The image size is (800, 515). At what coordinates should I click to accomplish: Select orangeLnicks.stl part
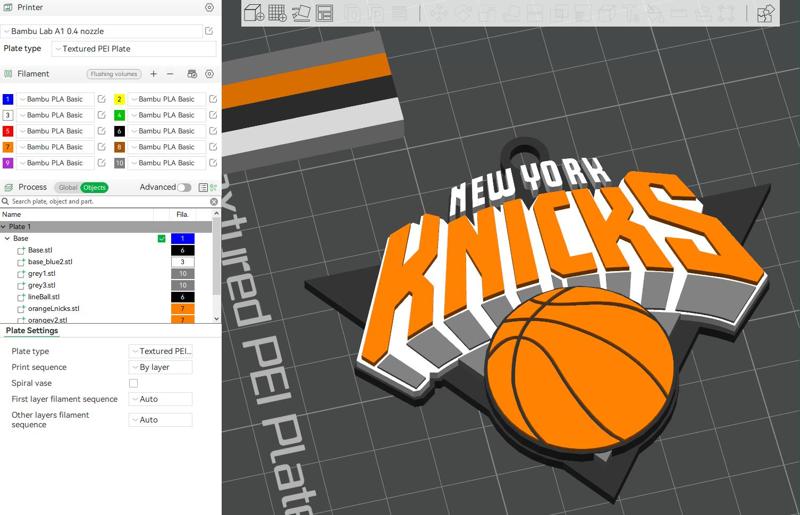[x=54, y=308]
